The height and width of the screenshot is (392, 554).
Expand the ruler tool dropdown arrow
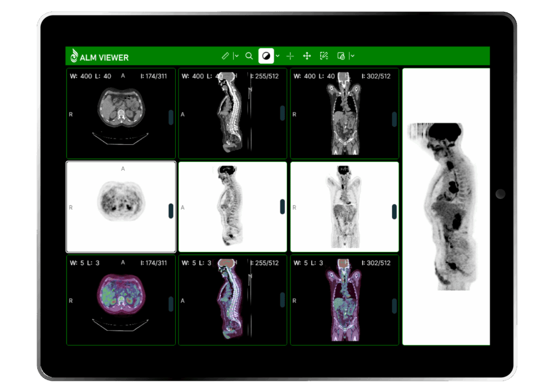tap(237, 56)
